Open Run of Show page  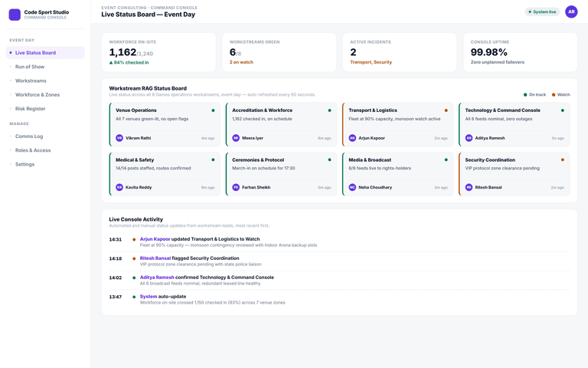tap(45, 67)
